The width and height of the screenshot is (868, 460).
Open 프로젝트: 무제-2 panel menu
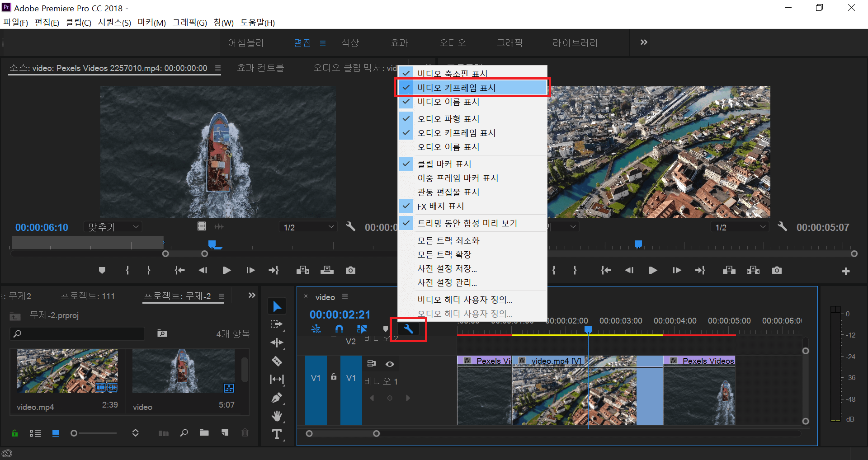(x=222, y=296)
